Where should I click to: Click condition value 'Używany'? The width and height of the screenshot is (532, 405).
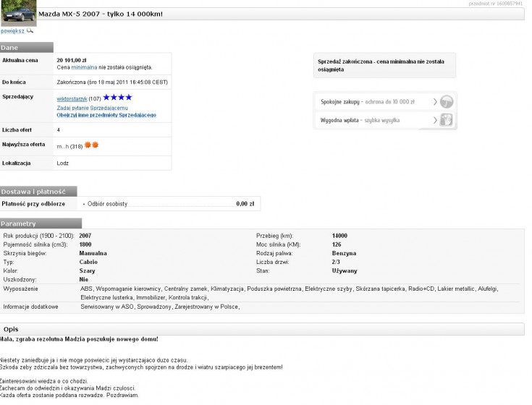[345, 271]
